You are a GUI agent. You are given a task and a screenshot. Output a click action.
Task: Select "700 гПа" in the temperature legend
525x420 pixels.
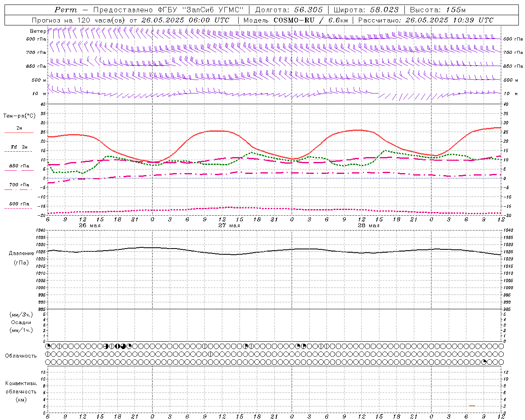[19, 185]
